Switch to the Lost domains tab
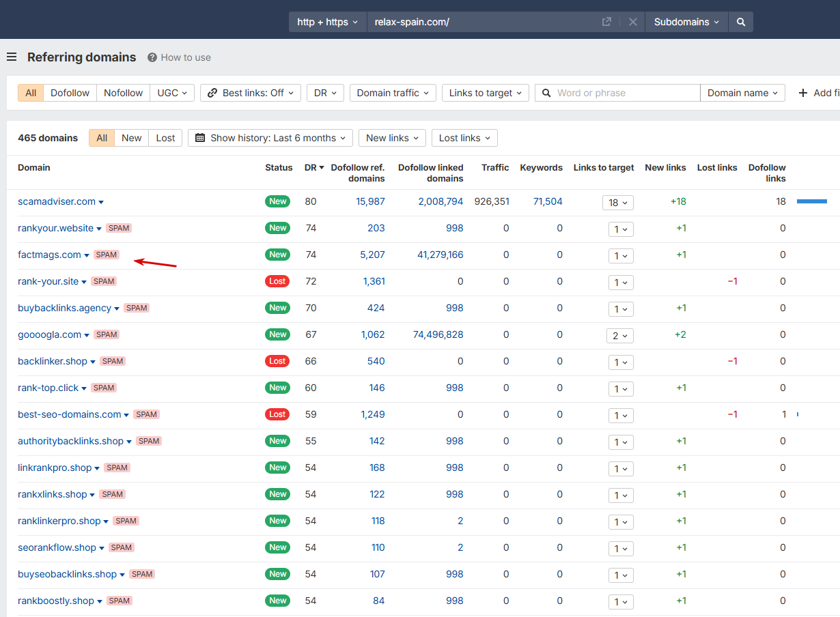This screenshot has width=840, height=617. pos(165,138)
